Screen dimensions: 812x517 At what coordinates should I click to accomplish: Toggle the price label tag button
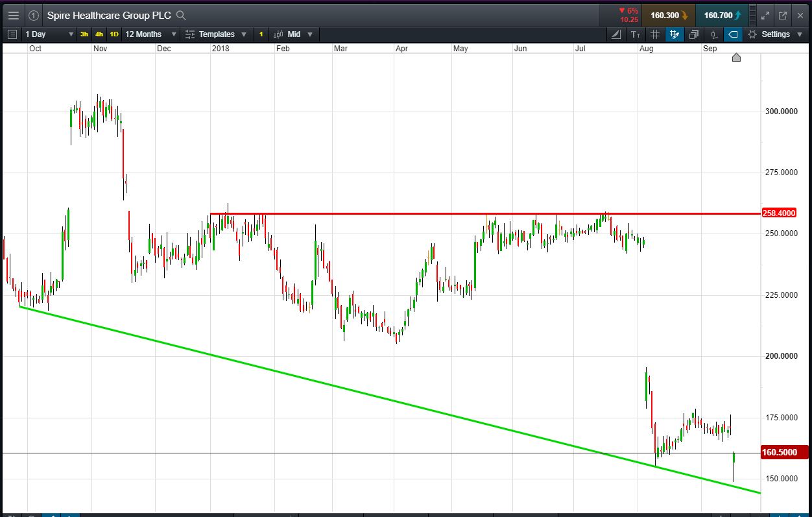[734, 34]
